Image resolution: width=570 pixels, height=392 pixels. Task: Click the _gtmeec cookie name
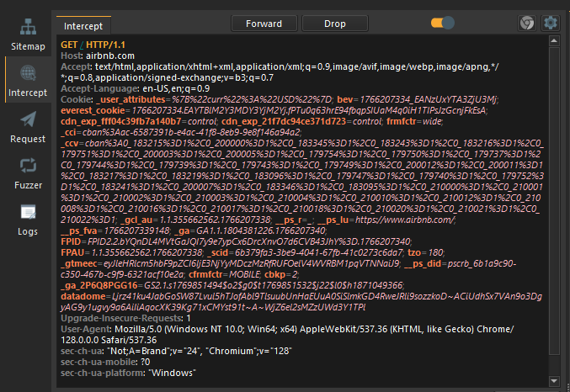click(79, 263)
